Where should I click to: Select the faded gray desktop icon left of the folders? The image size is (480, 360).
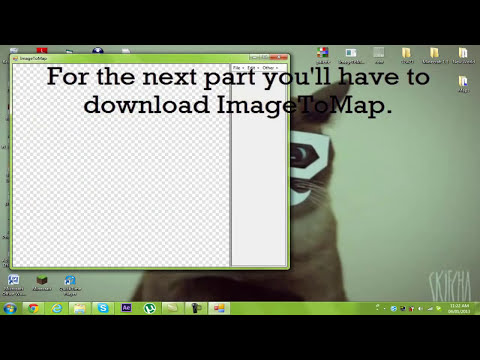tap(379, 55)
